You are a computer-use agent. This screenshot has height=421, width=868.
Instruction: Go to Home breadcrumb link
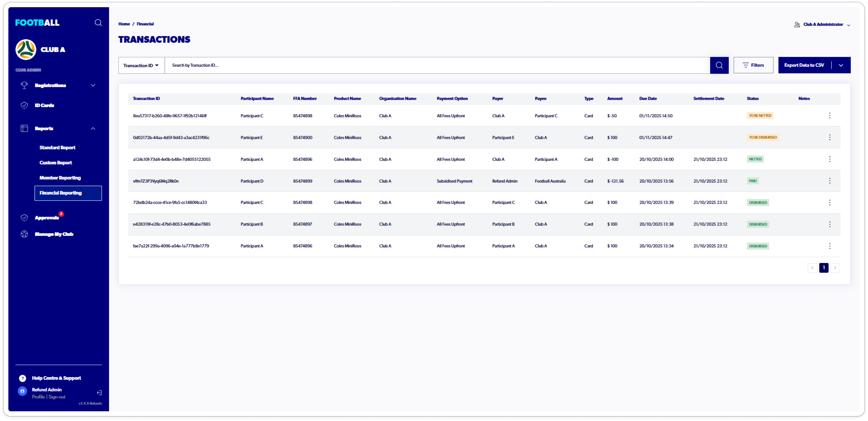tap(124, 24)
